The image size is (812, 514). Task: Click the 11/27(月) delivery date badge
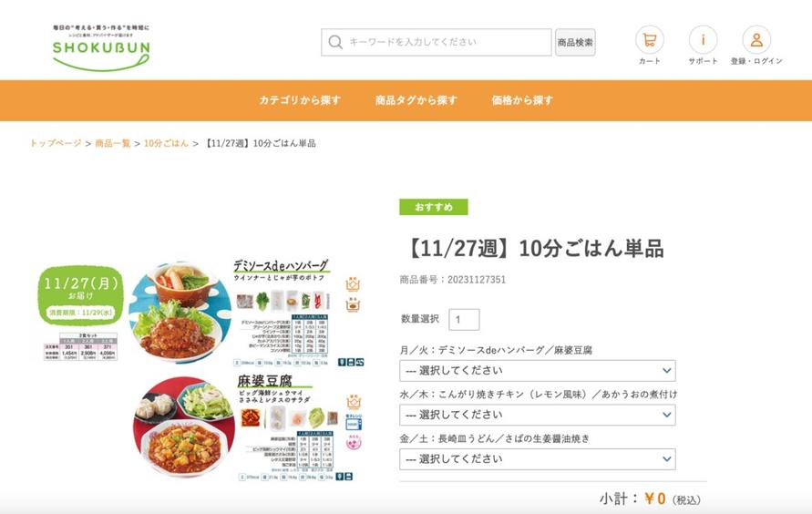(x=81, y=295)
